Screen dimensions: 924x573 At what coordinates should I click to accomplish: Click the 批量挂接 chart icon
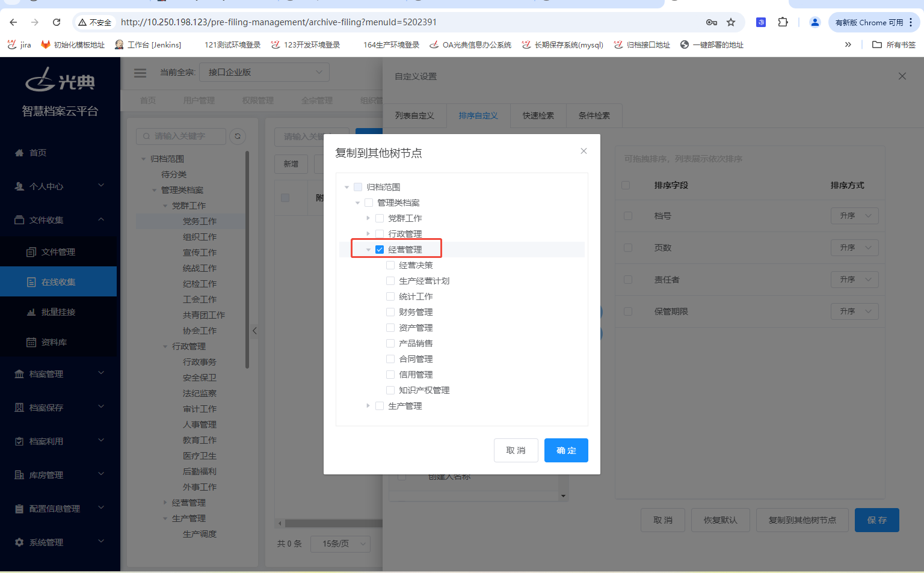[31, 312]
